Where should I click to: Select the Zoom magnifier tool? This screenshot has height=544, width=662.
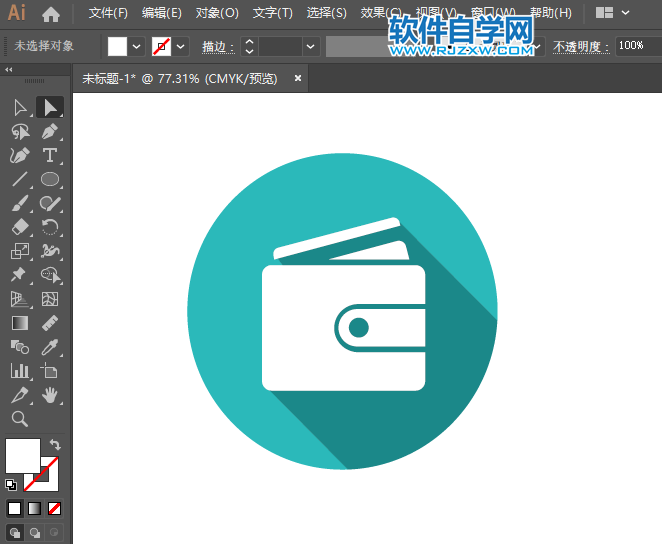click(x=20, y=419)
